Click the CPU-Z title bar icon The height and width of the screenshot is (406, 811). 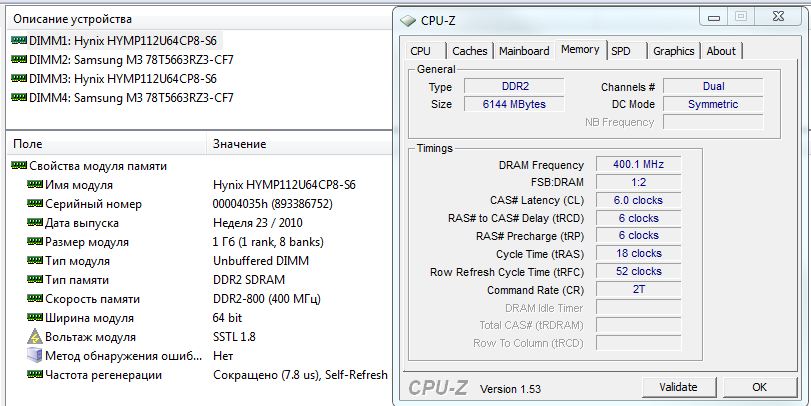point(405,18)
